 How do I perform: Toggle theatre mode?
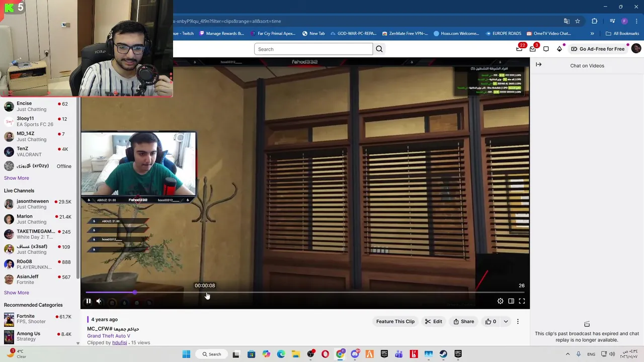pyautogui.click(x=511, y=301)
